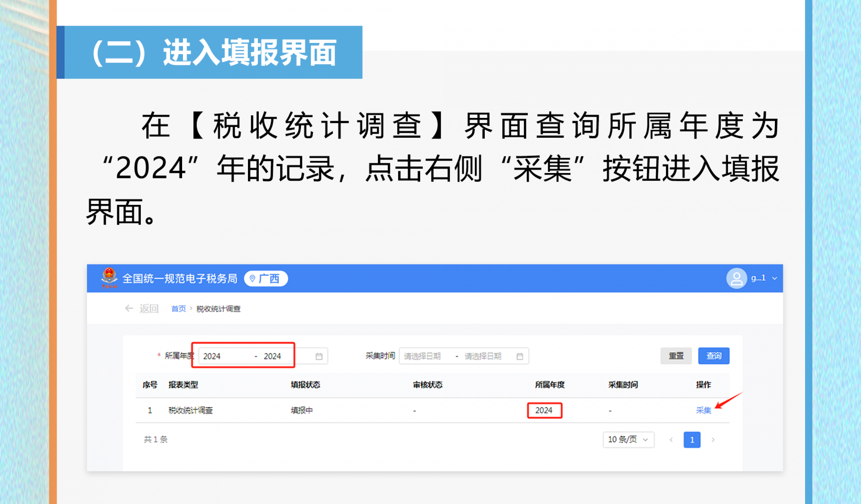Viewport: 861px width, 504px height.
Task: Open the 10 条/页 page size dropdown
Action: click(x=628, y=440)
